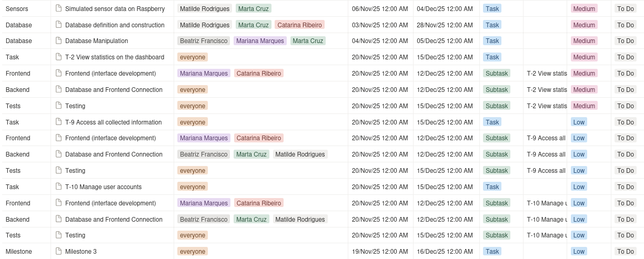The width and height of the screenshot is (644, 259).
Task: Click the Sensors category cell
Action: click(x=17, y=9)
